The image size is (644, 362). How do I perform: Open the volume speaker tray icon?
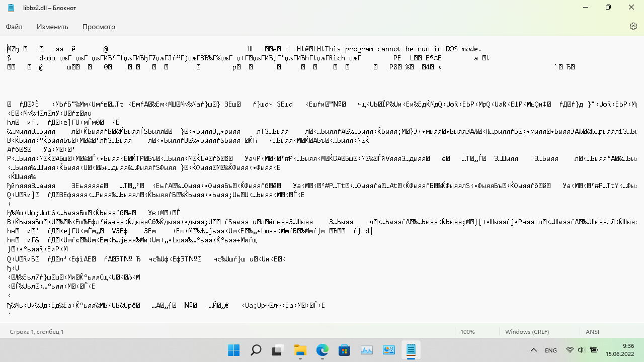point(581,350)
